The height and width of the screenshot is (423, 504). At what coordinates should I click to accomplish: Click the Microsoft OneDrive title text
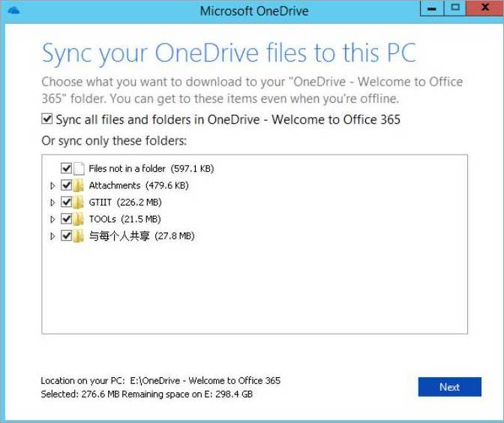pyautogui.click(x=254, y=11)
